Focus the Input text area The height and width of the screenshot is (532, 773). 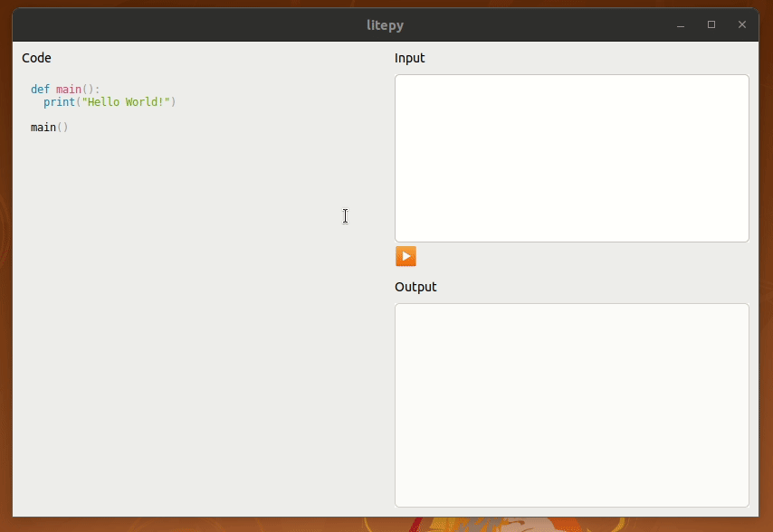[572, 158]
